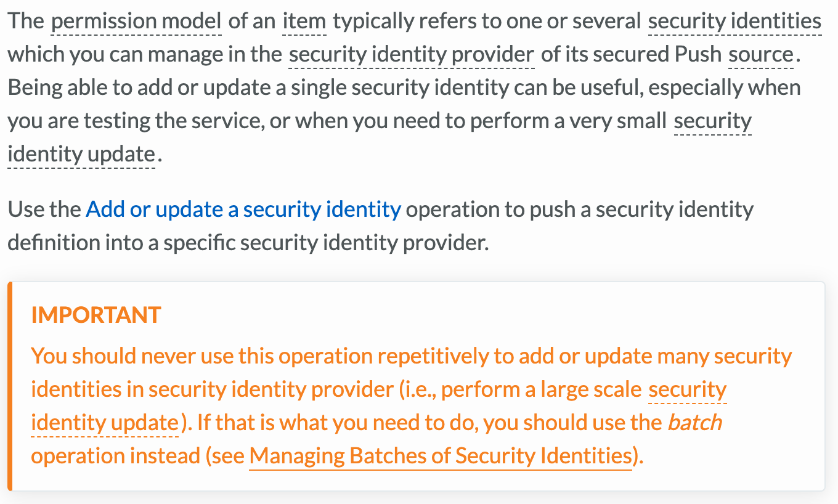Click the orange left border of the callout
Viewport: 838px width, 504px height.
10,386
